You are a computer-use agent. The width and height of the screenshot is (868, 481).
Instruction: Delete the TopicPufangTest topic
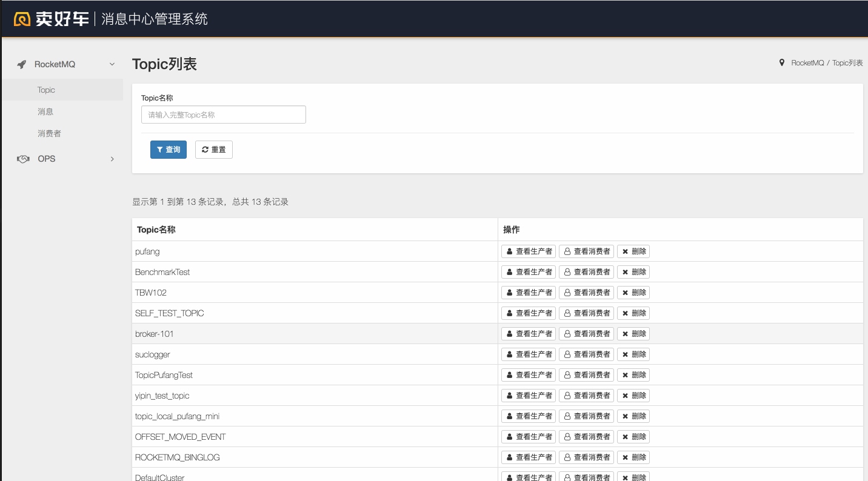[633, 375]
